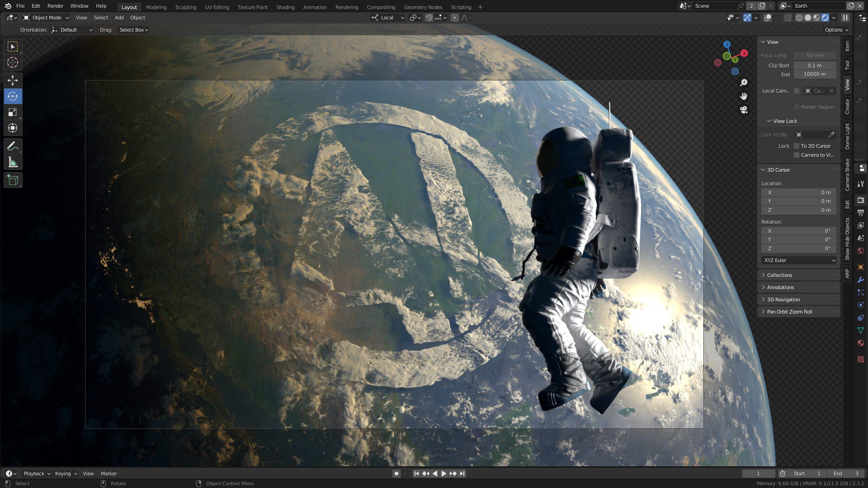Open the XYZ Euler rotation mode dropdown
Image resolution: width=868 pixels, height=488 pixels.
(x=799, y=260)
